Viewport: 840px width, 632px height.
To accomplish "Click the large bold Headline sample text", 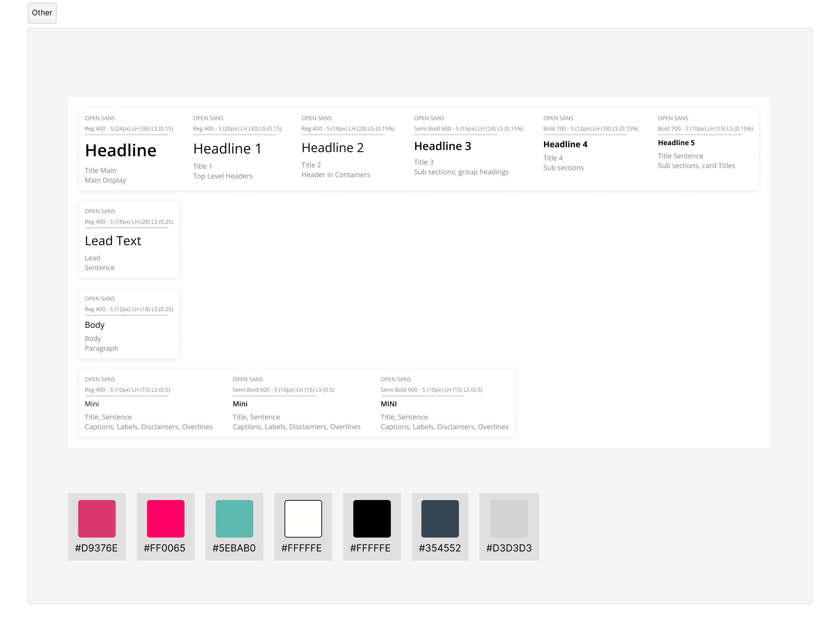I will (x=121, y=151).
